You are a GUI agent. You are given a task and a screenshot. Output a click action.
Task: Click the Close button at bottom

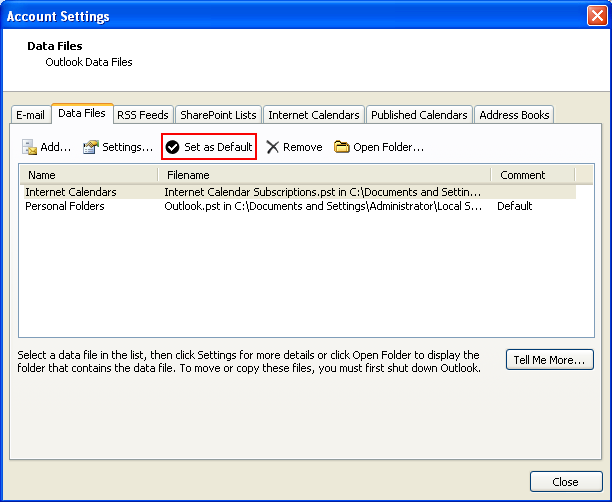pos(566,482)
